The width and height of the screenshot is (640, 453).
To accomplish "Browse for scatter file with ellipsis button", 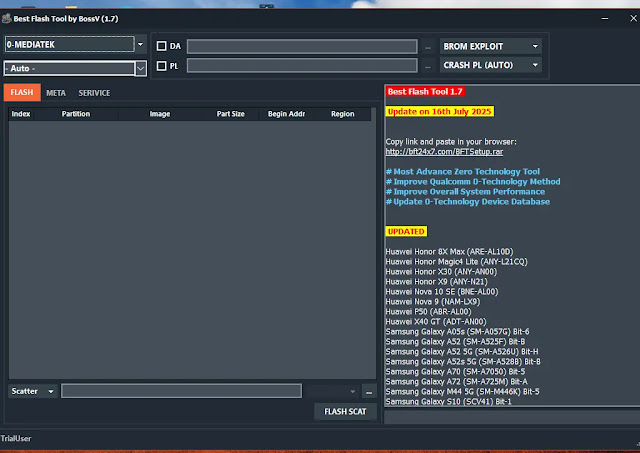I will (369, 392).
